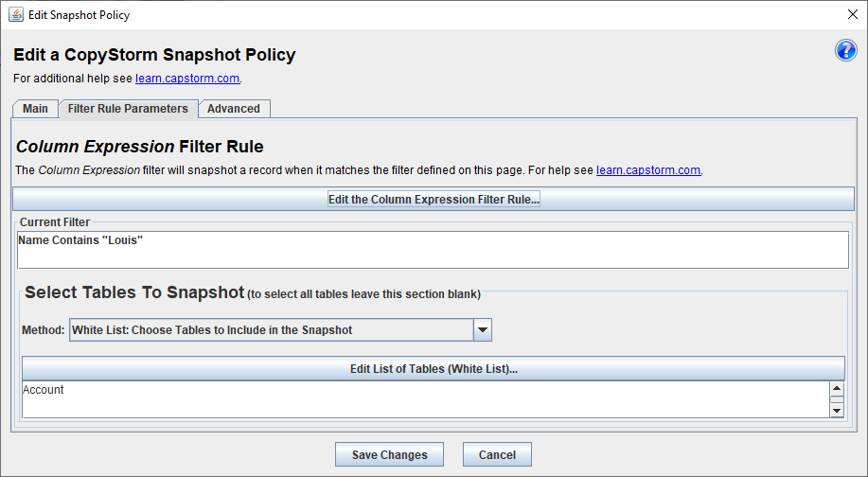Switch to the Main tab
The height and width of the screenshot is (477, 868).
(35, 109)
